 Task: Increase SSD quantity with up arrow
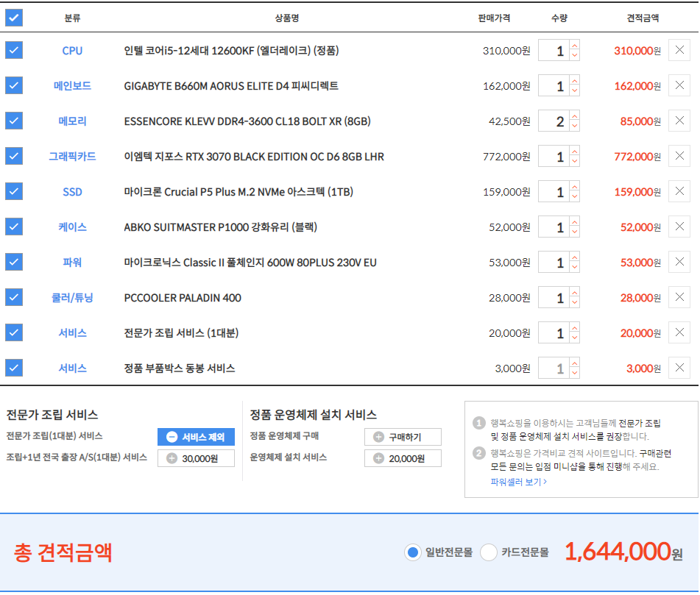(575, 186)
